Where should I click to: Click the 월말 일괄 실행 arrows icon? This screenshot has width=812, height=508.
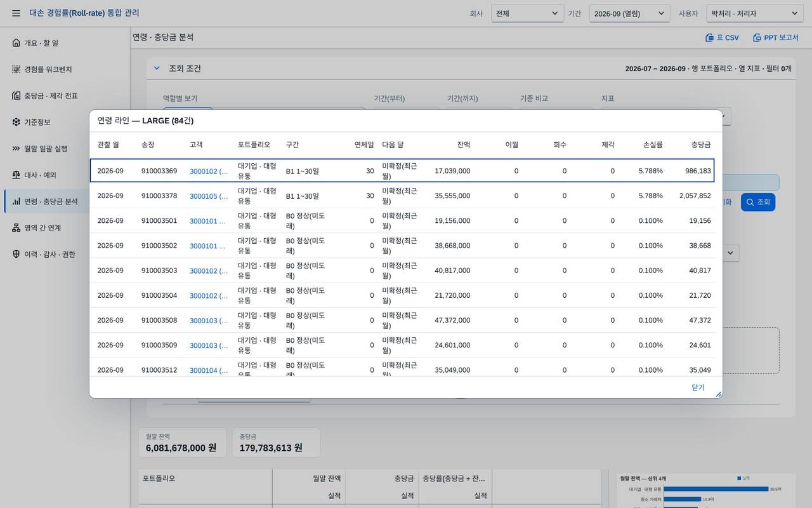(x=16, y=149)
